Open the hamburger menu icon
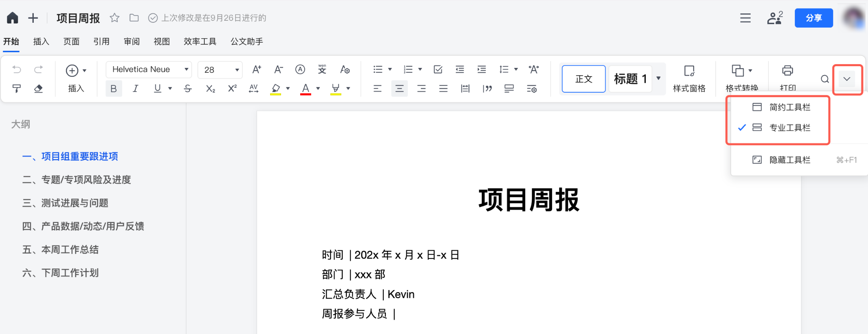This screenshot has height=334, width=868. tap(745, 18)
